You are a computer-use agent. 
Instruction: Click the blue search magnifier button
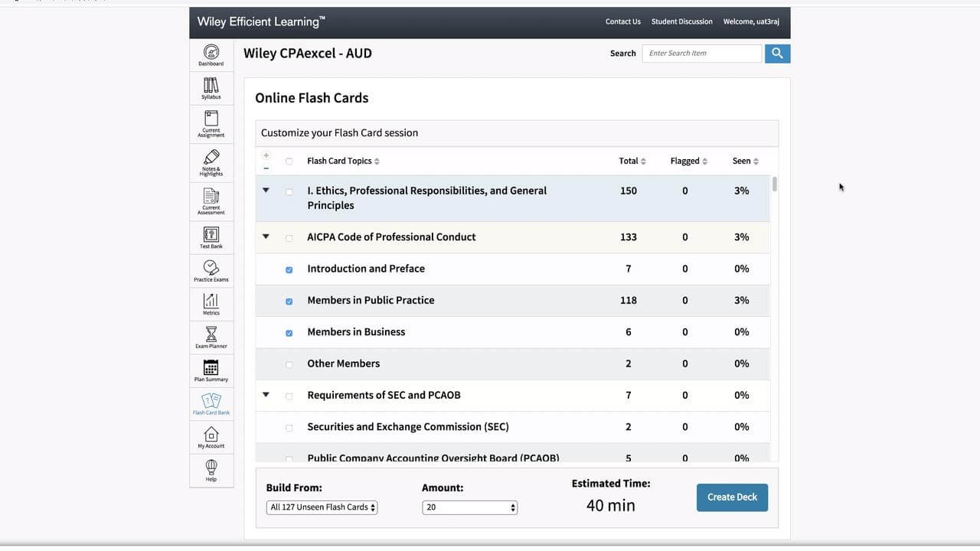coord(777,54)
